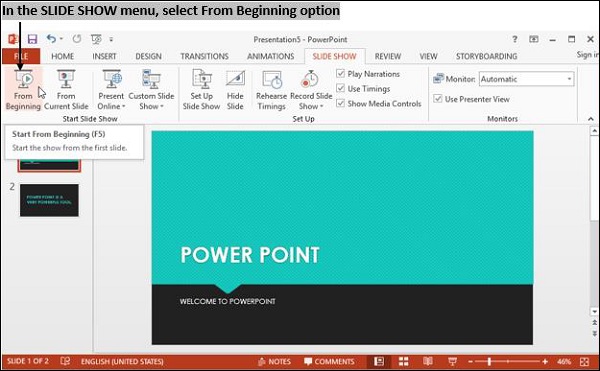Click the Sign in link

coord(587,55)
